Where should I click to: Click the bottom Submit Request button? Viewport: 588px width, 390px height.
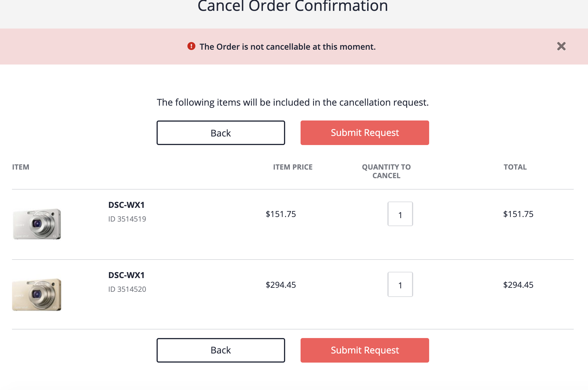[365, 350]
